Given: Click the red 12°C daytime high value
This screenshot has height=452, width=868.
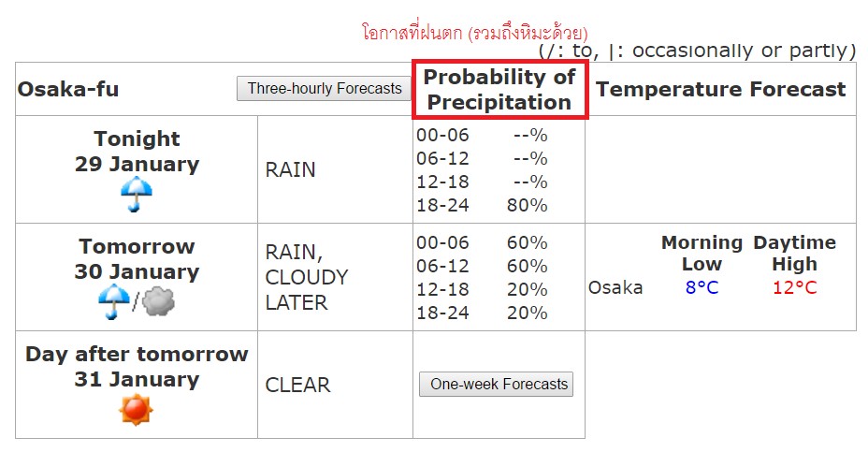Looking at the screenshot, I should click(795, 287).
